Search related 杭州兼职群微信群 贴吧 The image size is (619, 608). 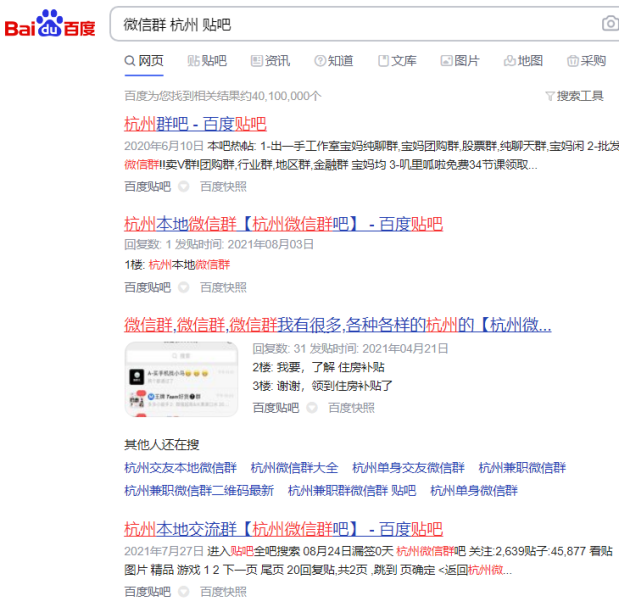click(352, 491)
